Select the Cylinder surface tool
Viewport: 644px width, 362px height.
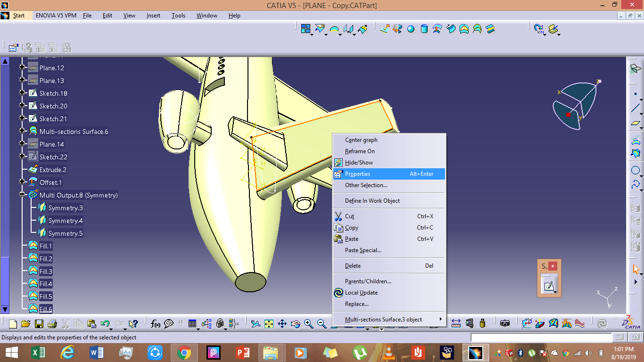(424, 29)
